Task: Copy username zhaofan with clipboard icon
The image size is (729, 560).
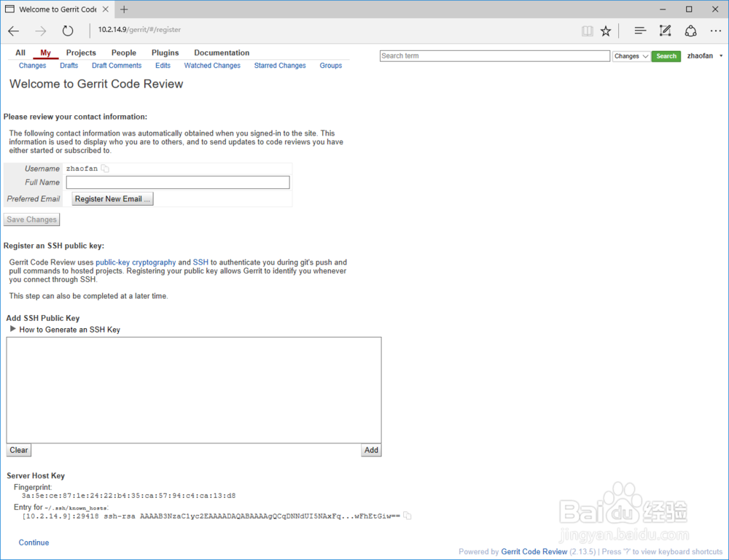Action: 105,168
